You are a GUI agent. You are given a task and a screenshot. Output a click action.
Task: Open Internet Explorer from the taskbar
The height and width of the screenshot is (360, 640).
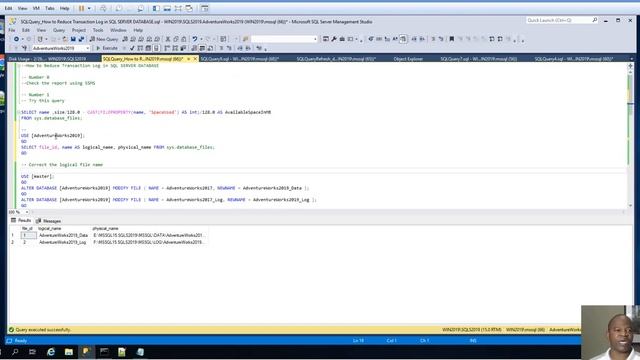51,352
